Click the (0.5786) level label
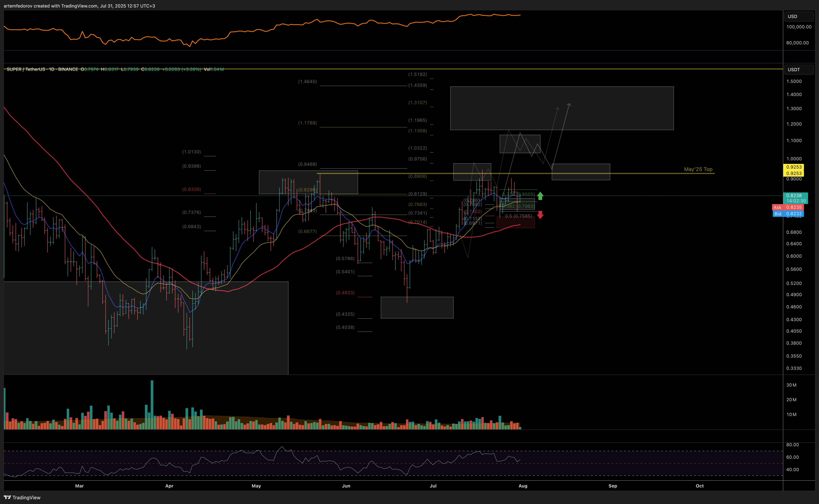The height and width of the screenshot is (504, 819). 345,258
